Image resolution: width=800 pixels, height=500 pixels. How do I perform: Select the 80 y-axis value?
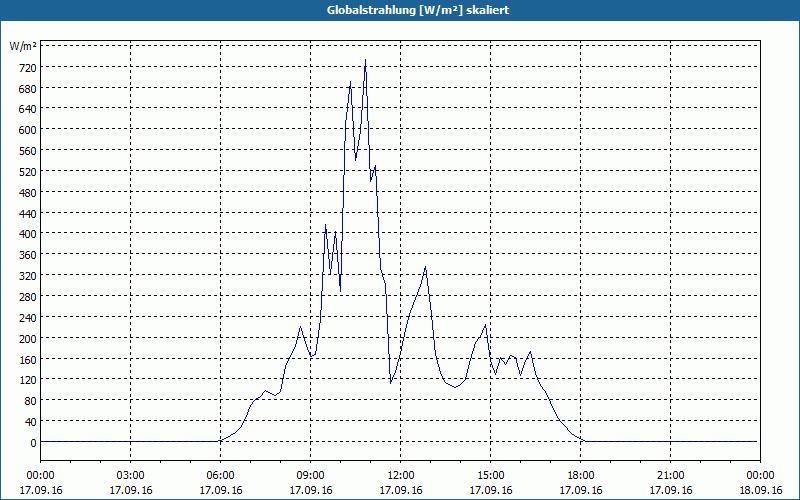tap(31, 401)
